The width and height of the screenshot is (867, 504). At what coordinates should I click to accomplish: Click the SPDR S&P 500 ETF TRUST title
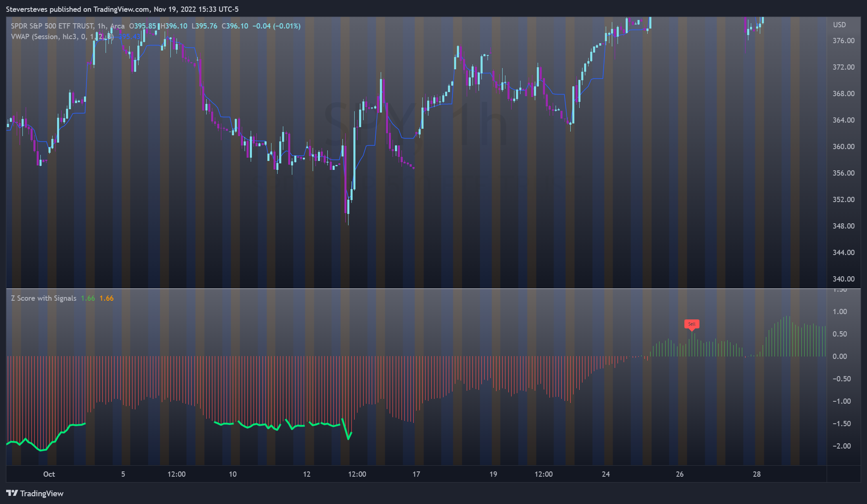pyautogui.click(x=52, y=26)
